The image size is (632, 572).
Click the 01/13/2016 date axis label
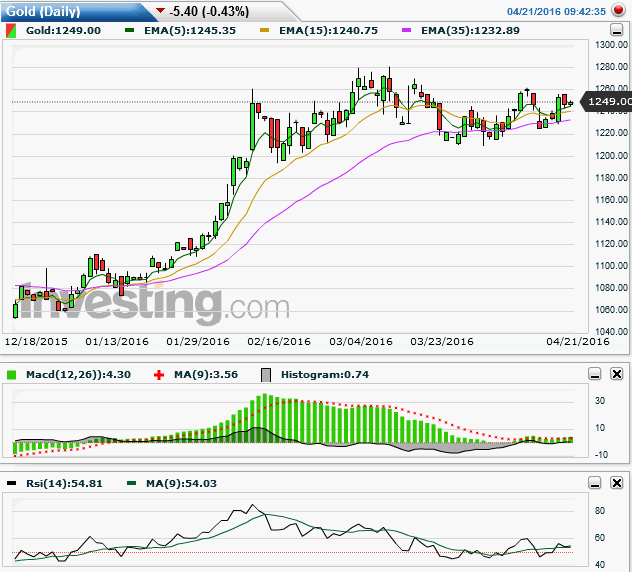[117, 342]
